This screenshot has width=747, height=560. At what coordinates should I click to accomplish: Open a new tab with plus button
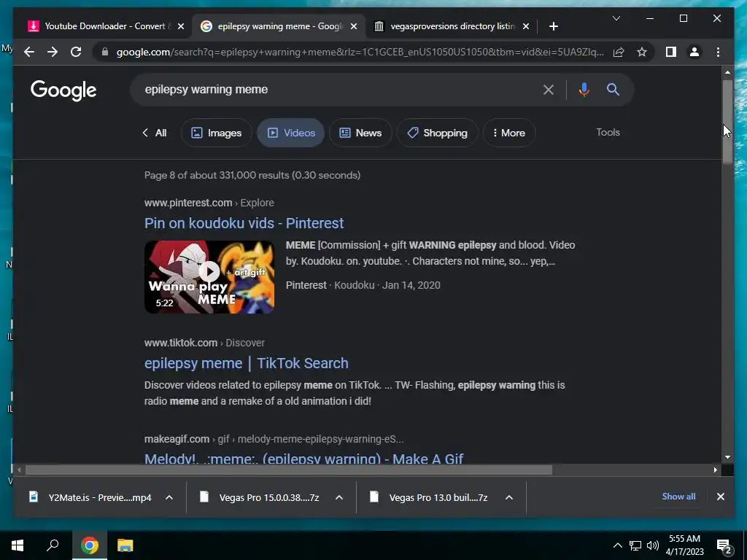point(553,26)
